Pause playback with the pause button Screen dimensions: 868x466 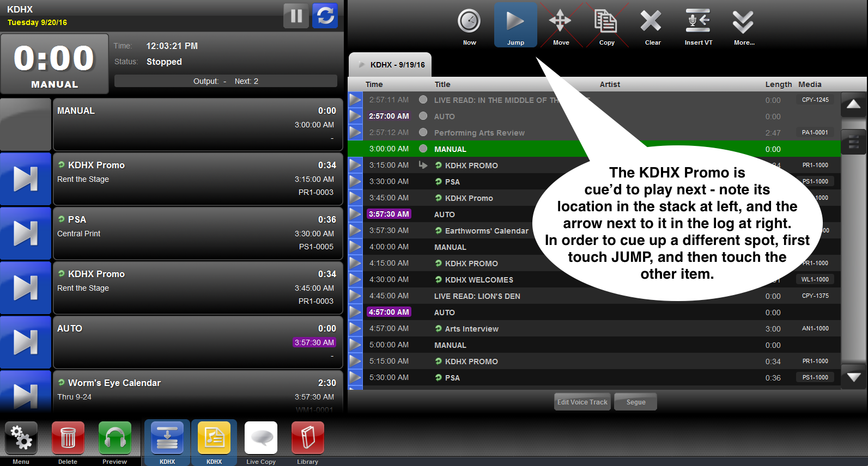point(296,16)
